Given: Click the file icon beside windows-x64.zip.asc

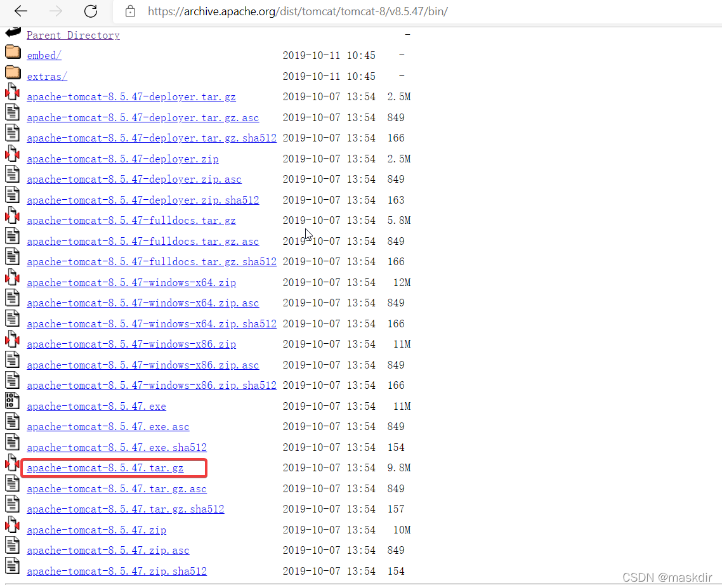Looking at the screenshot, I should 13,298.
